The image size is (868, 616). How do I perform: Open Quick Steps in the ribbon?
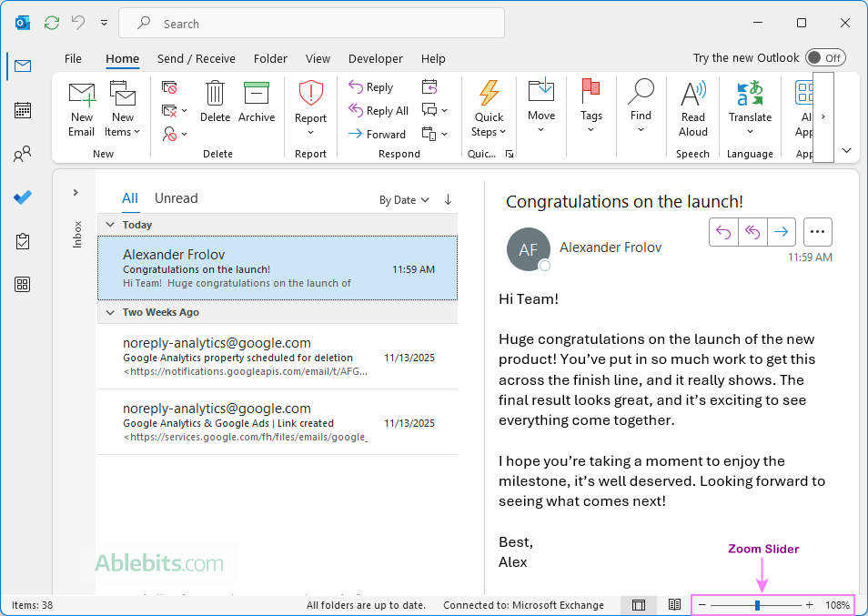click(x=489, y=109)
